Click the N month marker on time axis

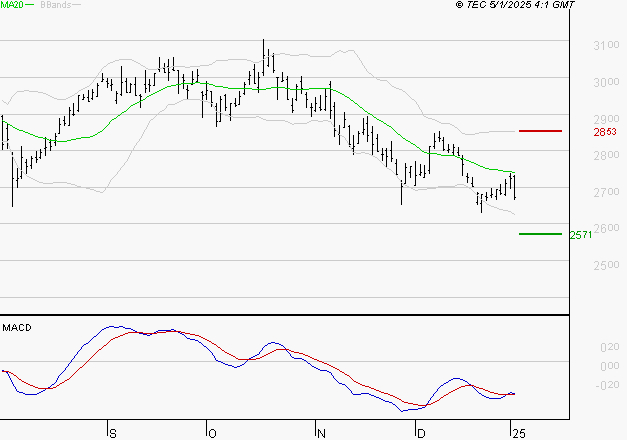point(321,434)
